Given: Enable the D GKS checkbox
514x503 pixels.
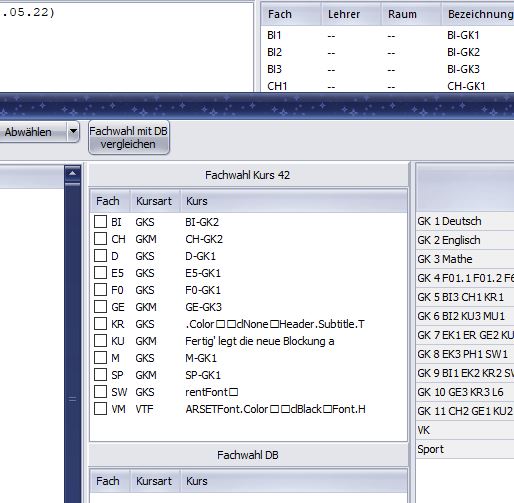Looking at the screenshot, I should (100, 256).
